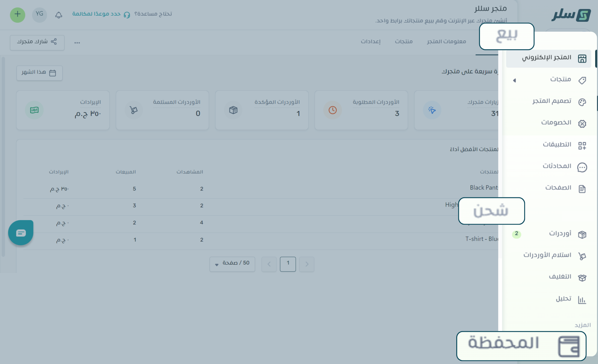This screenshot has height=364, width=598.
Task: Open the floating chat support bubble
Action: point(21,233)
